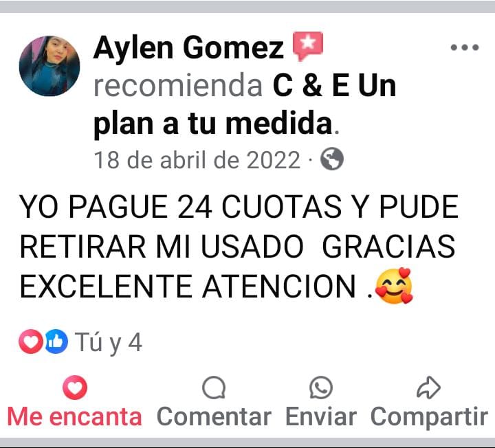This screenshot has height=448, width=495.
Task: Tap the red heart reaction icon
Action: coord(31,341)
